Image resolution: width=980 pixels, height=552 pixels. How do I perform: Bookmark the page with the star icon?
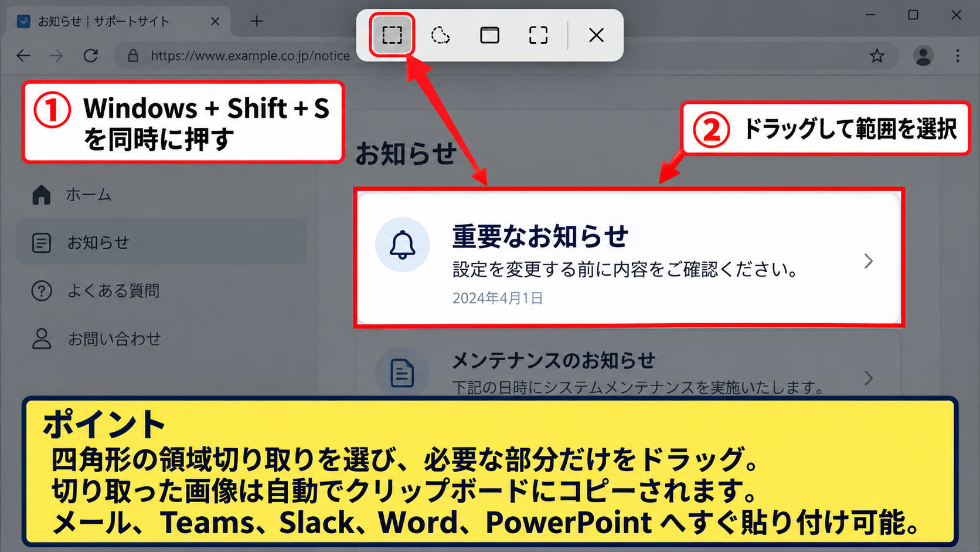(877, 56)
